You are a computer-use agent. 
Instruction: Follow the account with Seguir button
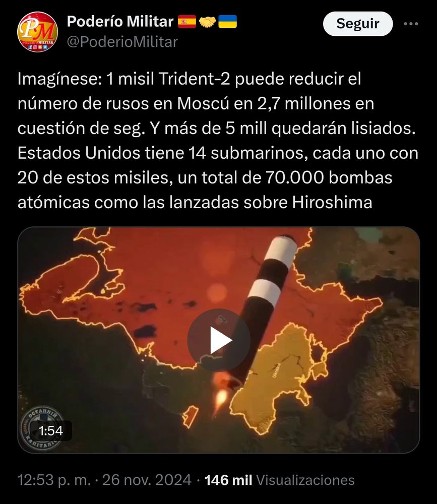click(357, 24)
